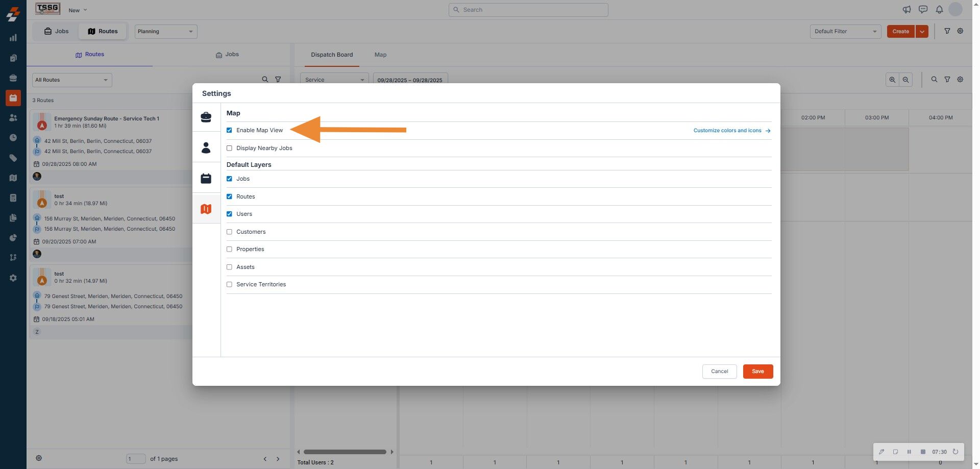
Task: Click the date range field 09/28/2025
Action: [410, 80]
